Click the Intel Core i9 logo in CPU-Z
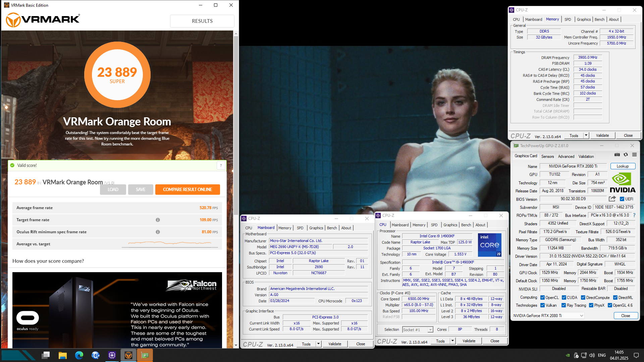This screenshot has width=644, height=362. point(489,245)
